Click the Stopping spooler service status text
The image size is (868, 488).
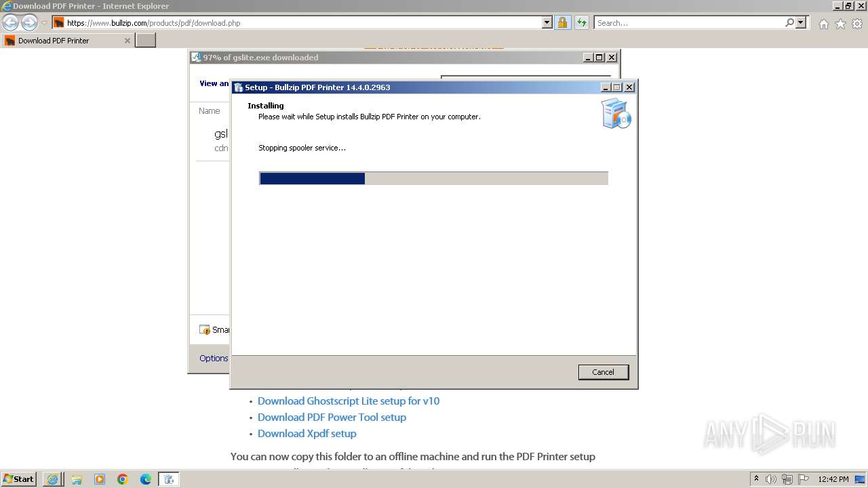pyautogui.click(x=302, y=148)
